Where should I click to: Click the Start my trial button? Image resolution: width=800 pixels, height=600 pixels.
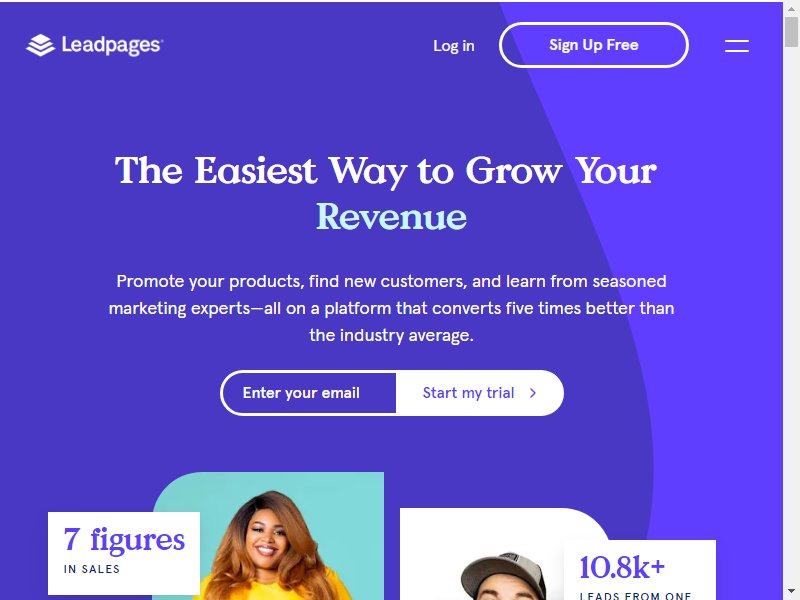pyautogui.click(x=480, y=393)
